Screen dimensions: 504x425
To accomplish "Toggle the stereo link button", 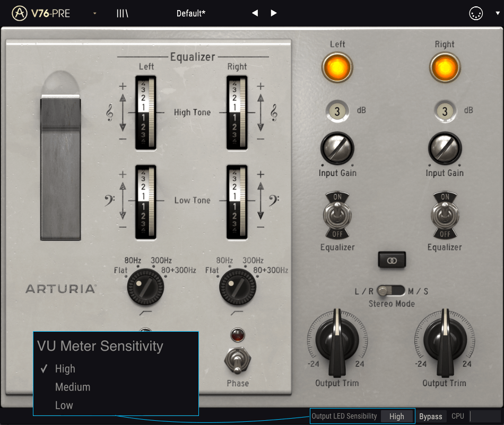I will 392,260.
